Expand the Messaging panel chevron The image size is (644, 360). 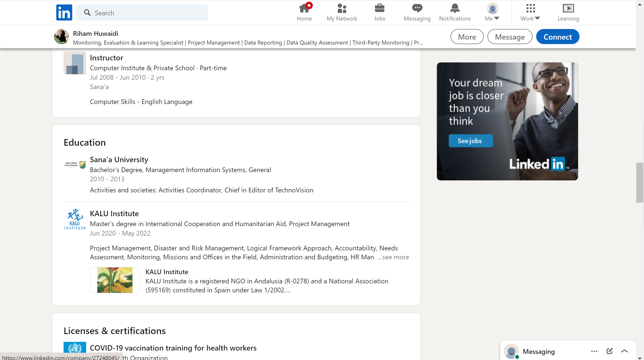point(624,351)
